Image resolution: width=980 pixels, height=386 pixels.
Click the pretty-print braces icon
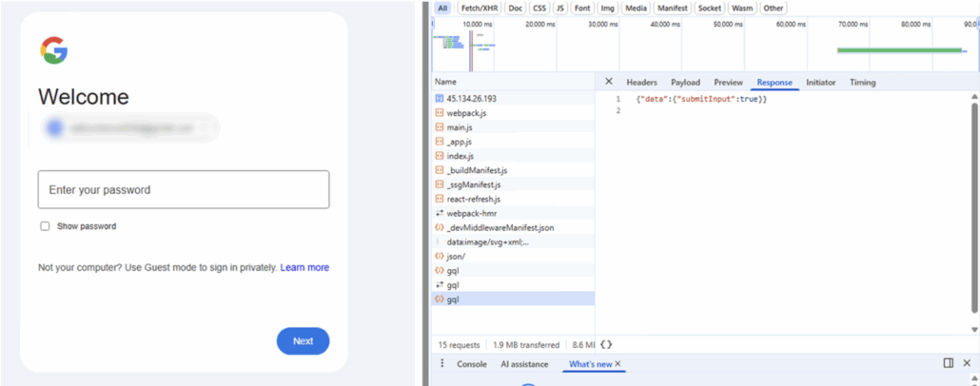click(x=606, y=344)
